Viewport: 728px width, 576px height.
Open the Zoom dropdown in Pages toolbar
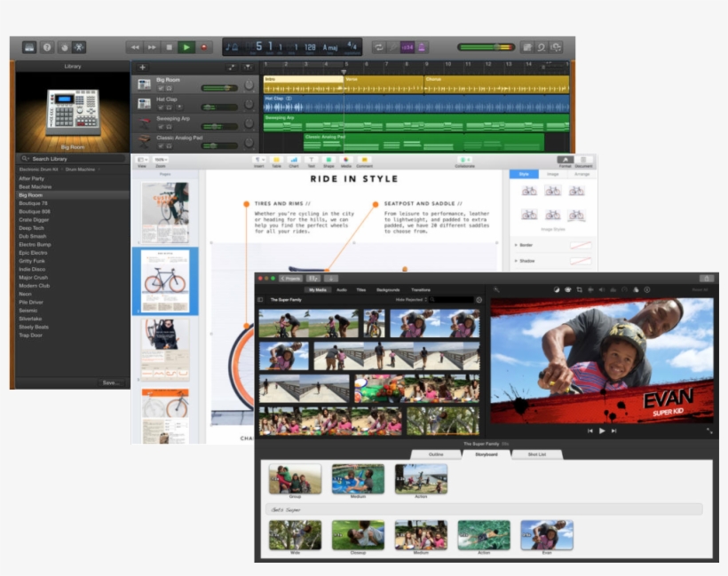162,158
